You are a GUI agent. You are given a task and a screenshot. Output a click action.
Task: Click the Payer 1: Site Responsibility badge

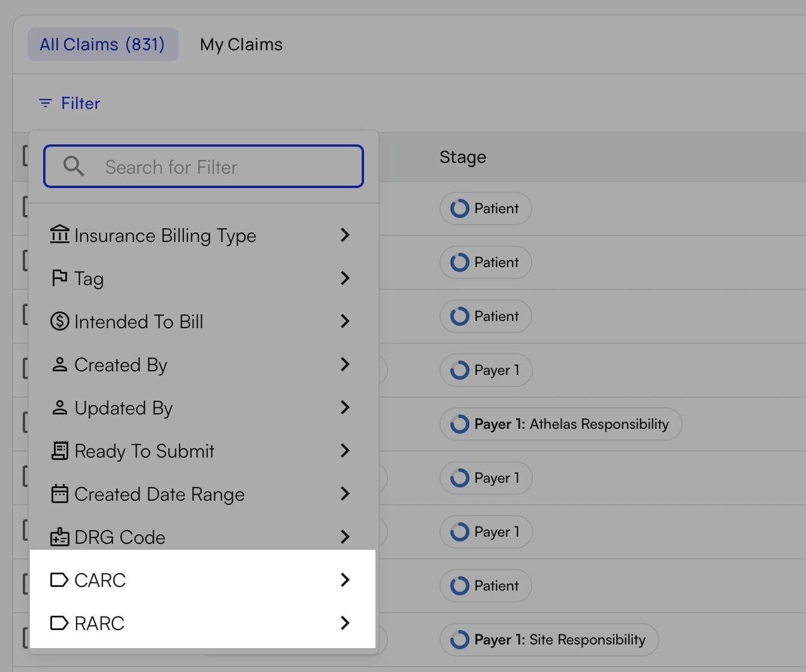pos(549,640)
